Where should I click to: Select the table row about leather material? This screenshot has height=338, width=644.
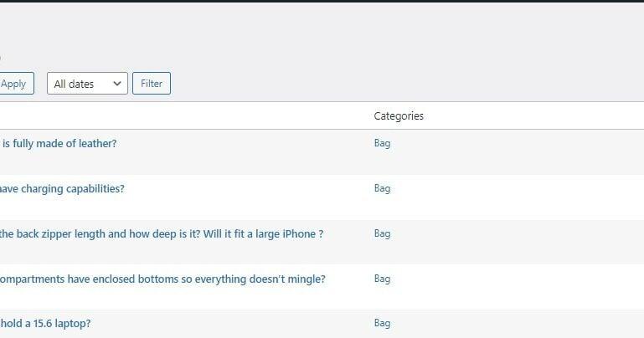pos(322,152)
